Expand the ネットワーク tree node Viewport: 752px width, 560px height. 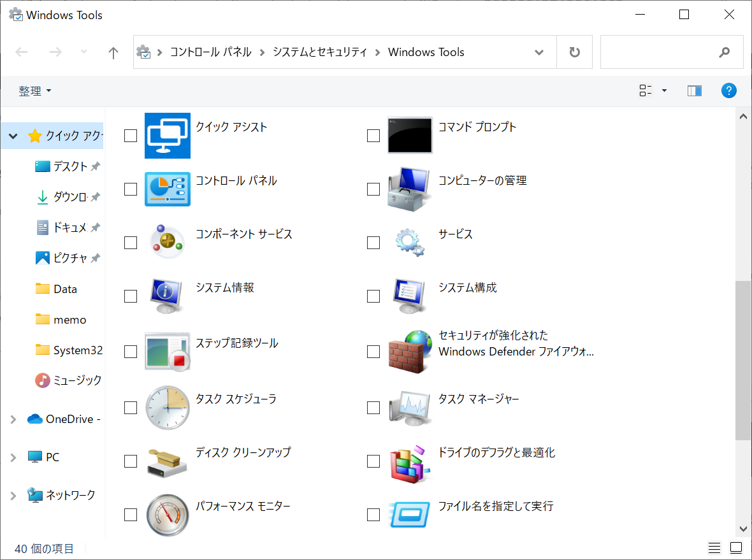(13, 495)
